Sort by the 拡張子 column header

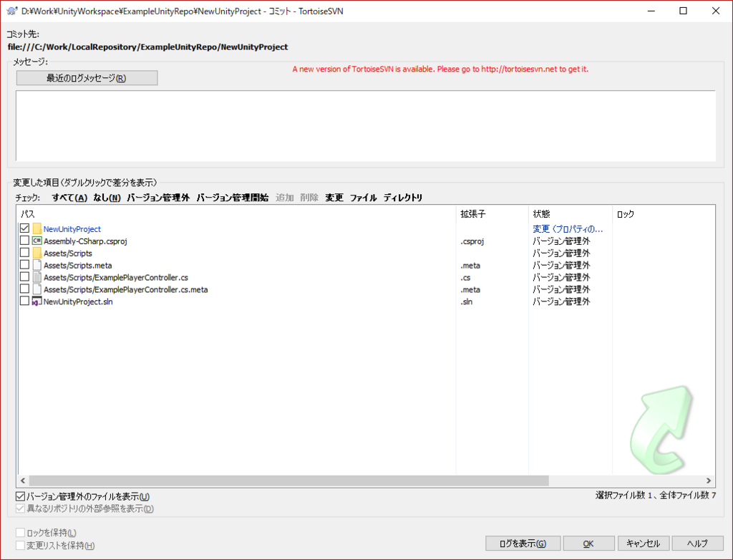pyautogui.click(x=492, y=214)
